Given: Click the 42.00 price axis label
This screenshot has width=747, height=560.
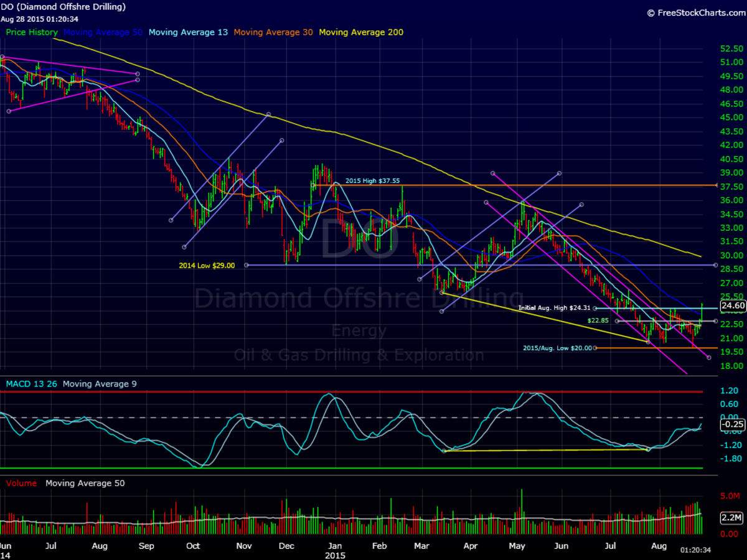Looking at the screenshot, I should point(730,145).
